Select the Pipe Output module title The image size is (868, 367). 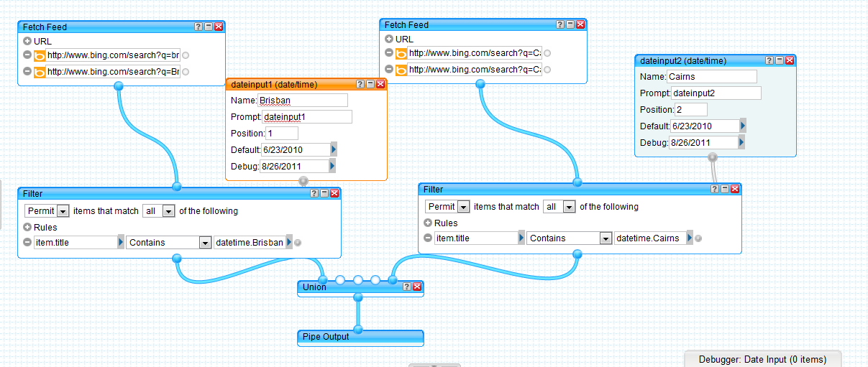pos(326,337)
